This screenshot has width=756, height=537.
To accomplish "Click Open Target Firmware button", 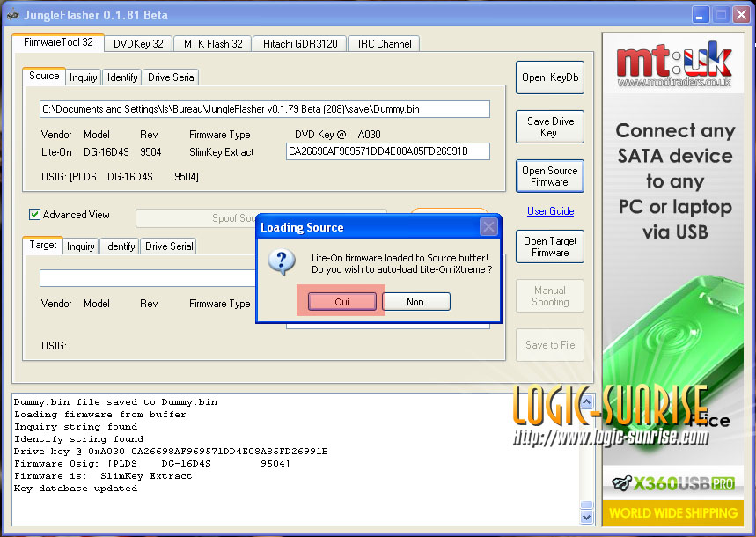I will [x=550, y=246].
